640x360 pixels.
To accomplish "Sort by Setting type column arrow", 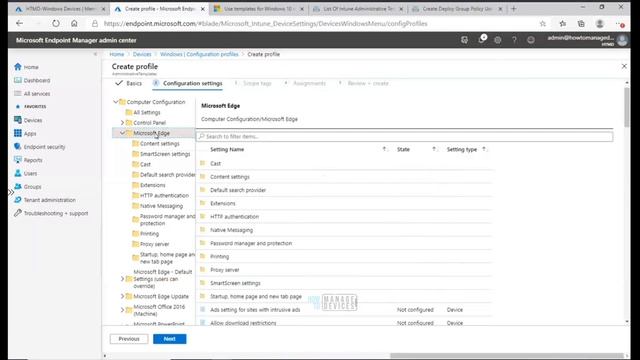I will point(484,149).
